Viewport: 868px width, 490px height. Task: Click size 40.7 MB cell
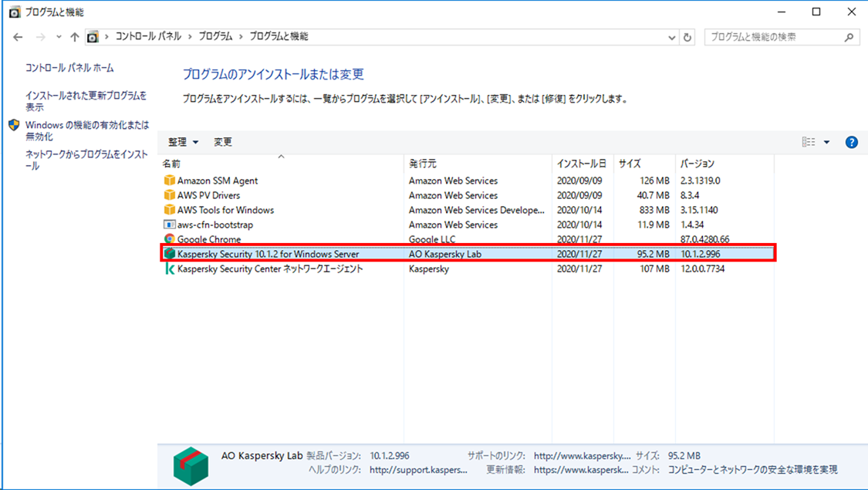coord(654,195)
